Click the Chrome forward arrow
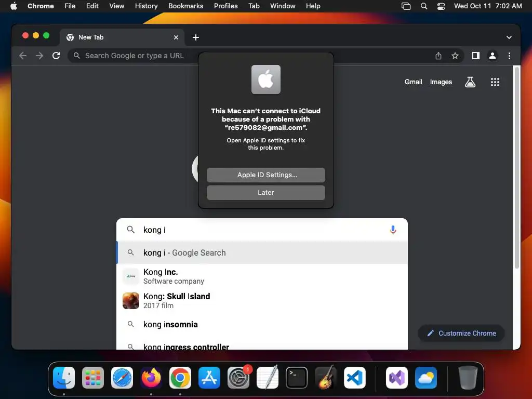The image size is (532, 399). (39, 56)
